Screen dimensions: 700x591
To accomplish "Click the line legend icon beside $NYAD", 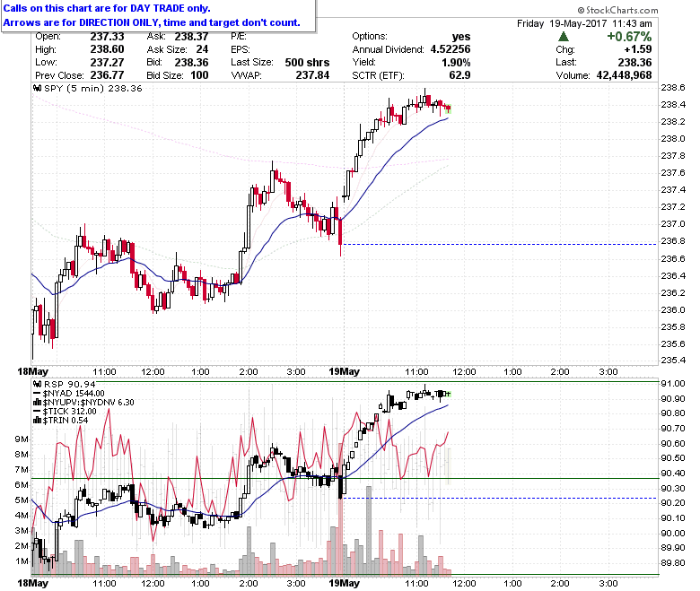I will pyautogui.click(x=38, y=394).
